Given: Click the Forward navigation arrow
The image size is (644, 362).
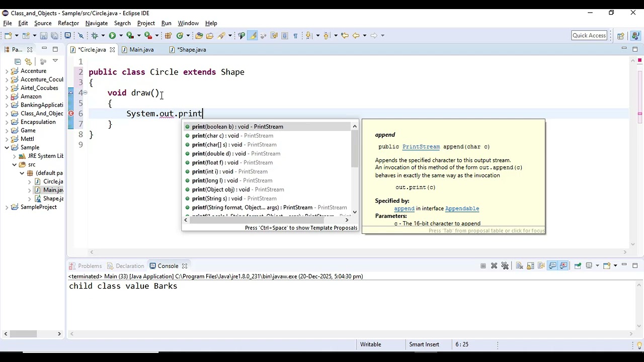Looking at the screenshot, I should [x=373, y=36].
